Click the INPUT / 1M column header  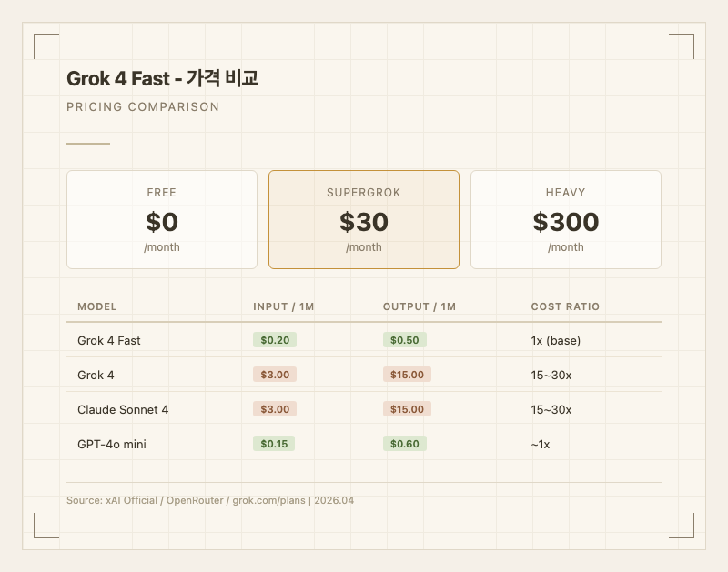point(283,306)
